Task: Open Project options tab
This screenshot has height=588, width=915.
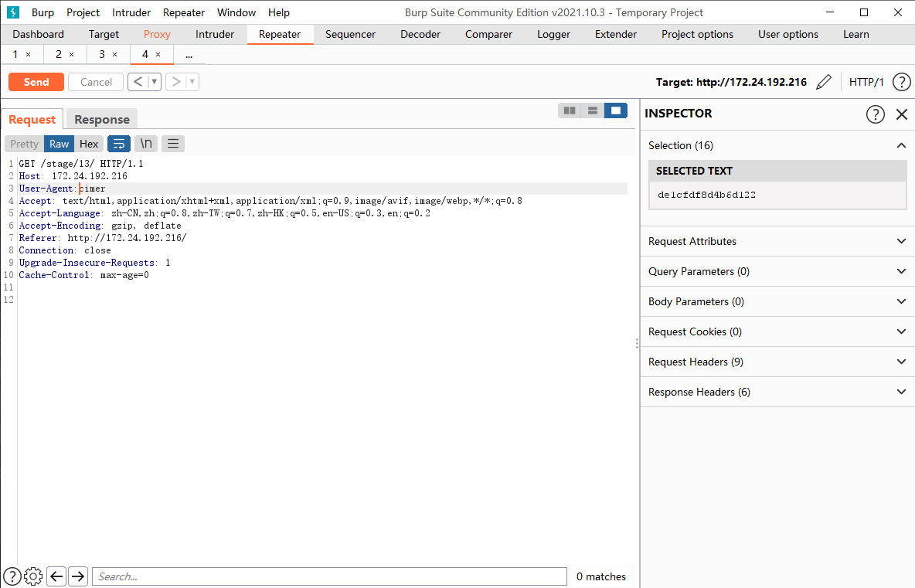Action: pyautogui.click(x=697, y=35)
